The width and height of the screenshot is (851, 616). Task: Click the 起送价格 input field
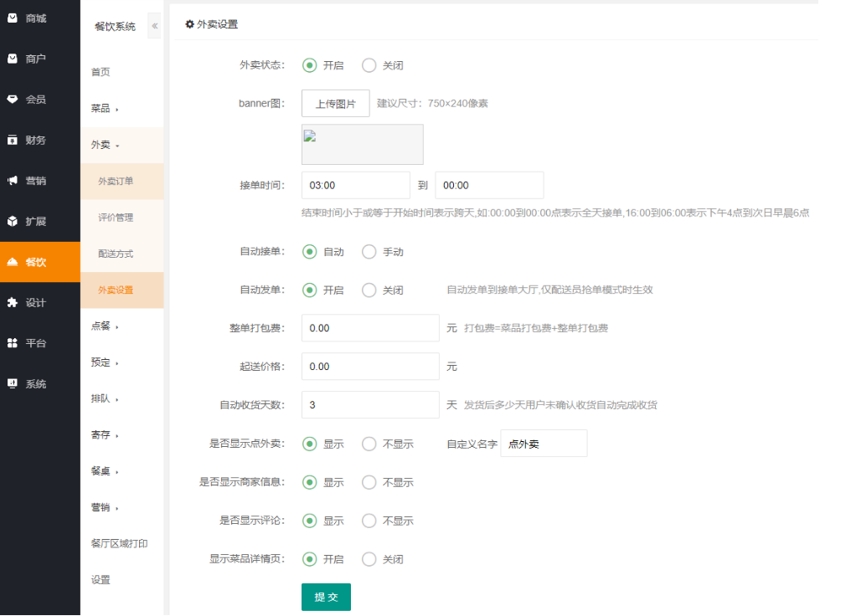[369, 367]
